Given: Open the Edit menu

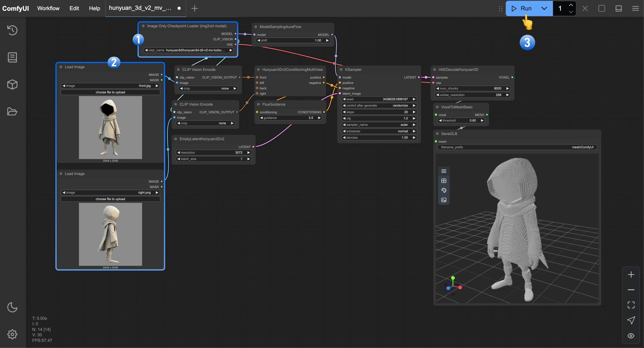Looking at the screenshot, I should point(74,8).
